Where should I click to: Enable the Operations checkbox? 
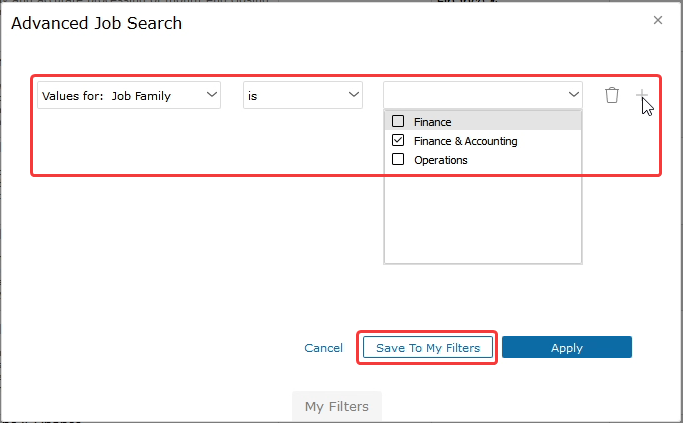tap(398, 160)
